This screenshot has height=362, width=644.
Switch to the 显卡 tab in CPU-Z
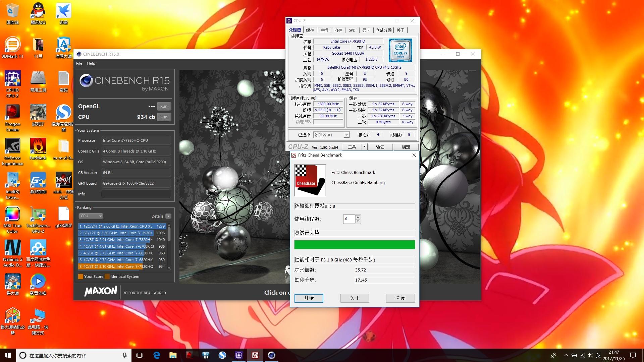(366, 30)
